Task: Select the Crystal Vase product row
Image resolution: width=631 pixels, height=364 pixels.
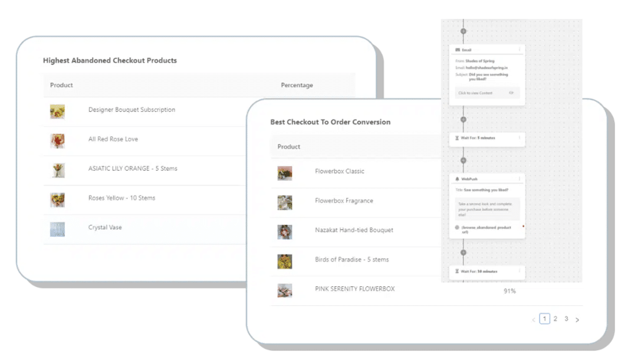Action: (x=105, y=227)
